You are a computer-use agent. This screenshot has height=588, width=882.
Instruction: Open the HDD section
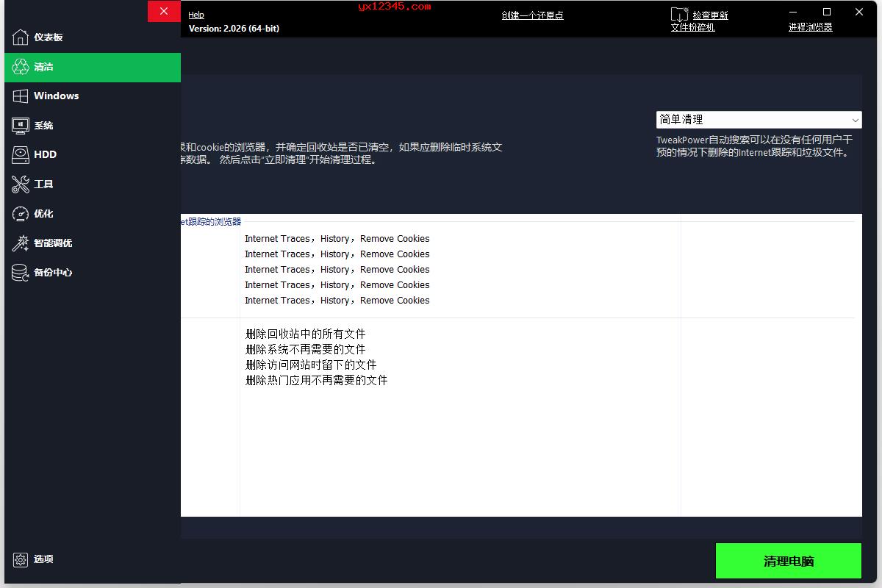click(x=46, y=154)
